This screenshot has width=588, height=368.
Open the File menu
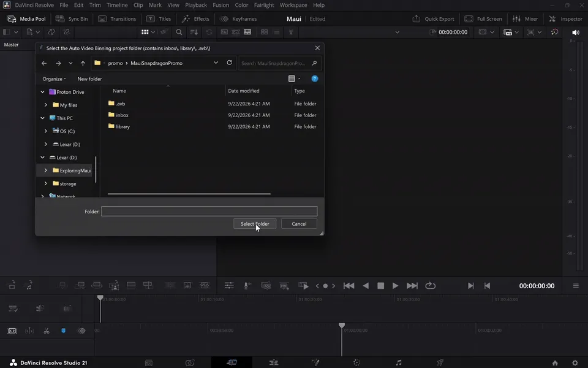64,5
